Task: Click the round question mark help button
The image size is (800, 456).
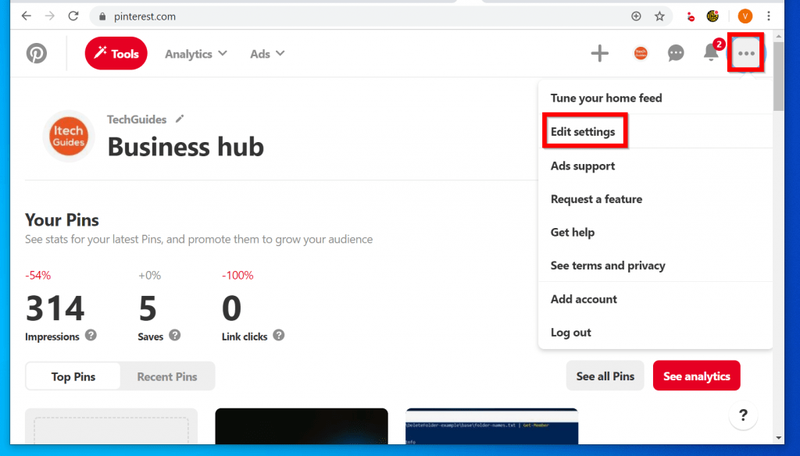Action: pyautogui.click(x=743, y=415)
